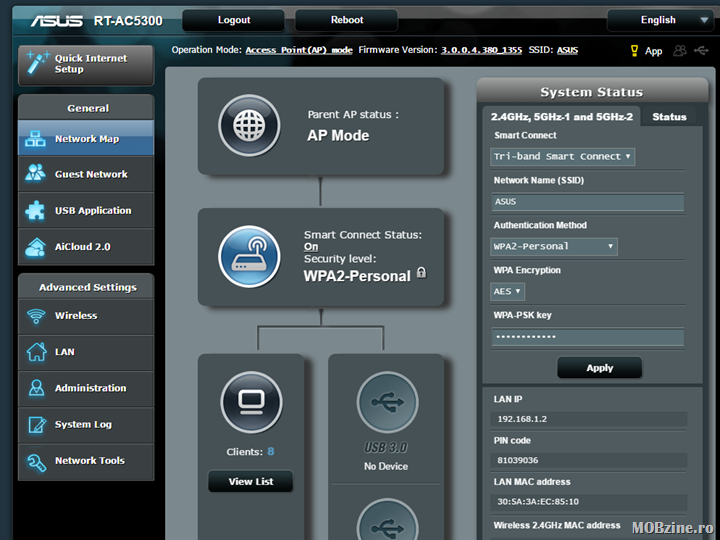The width and height of the screenshot is (720, 540).
Task: Click the Clients computer icon
Action: click(251, 402)
